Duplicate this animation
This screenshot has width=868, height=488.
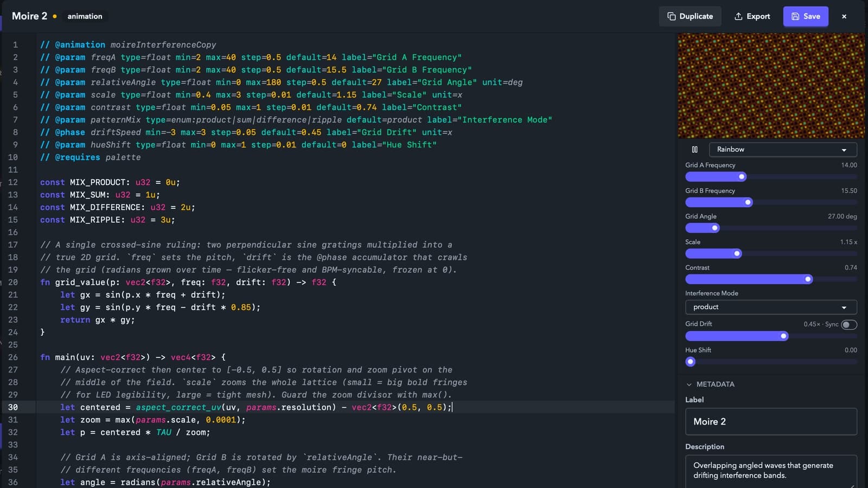[690, 16]
